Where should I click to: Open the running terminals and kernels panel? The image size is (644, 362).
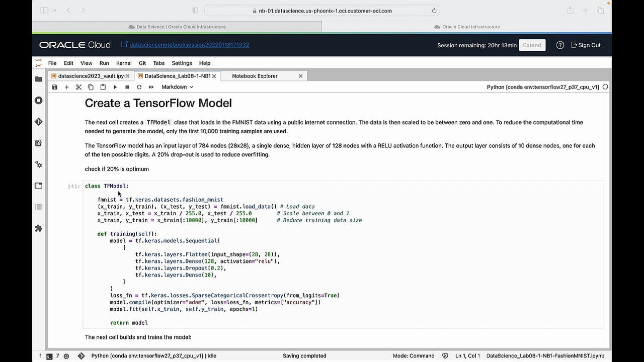[x=39, y=101]
